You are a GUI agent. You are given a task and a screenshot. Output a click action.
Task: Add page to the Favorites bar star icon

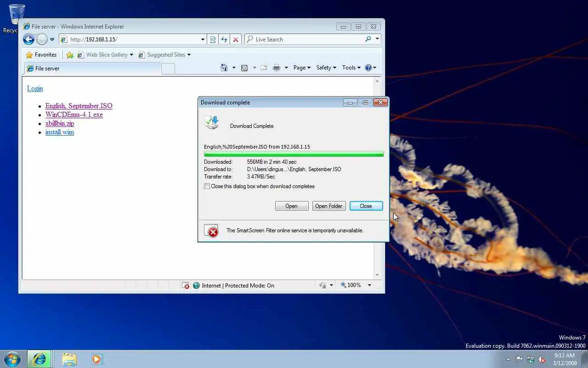(70, 55)
